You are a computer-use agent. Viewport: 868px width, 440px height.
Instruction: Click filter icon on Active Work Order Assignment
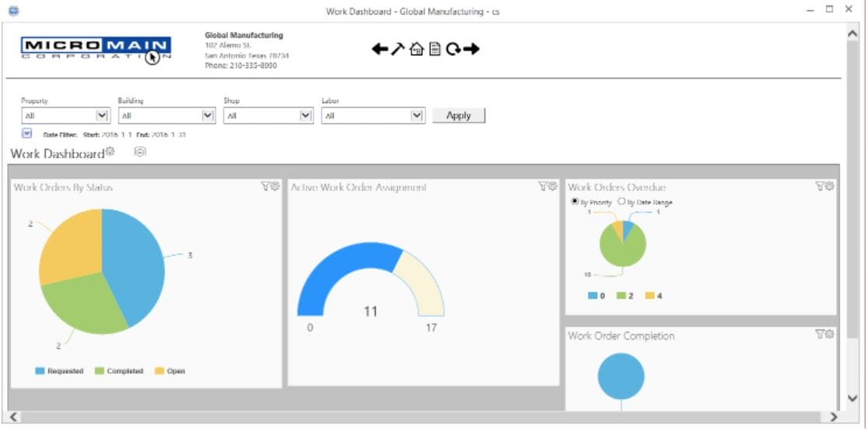542,186
